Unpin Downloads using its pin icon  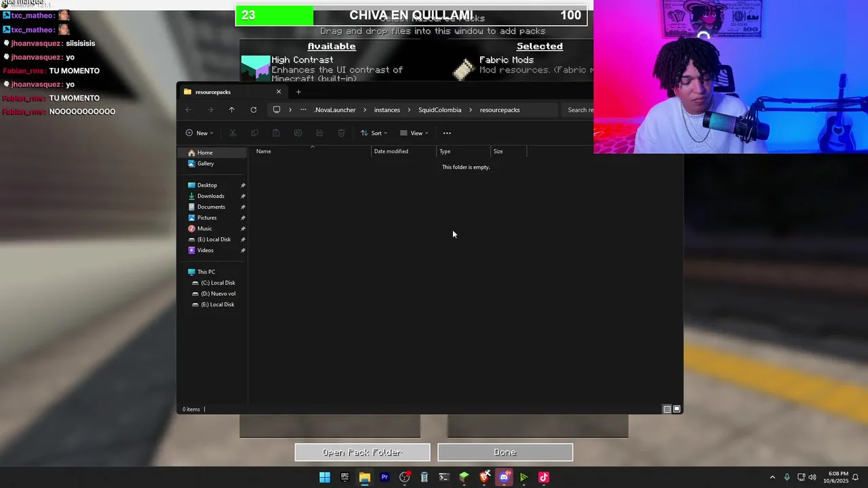click(x=243, y=196)
